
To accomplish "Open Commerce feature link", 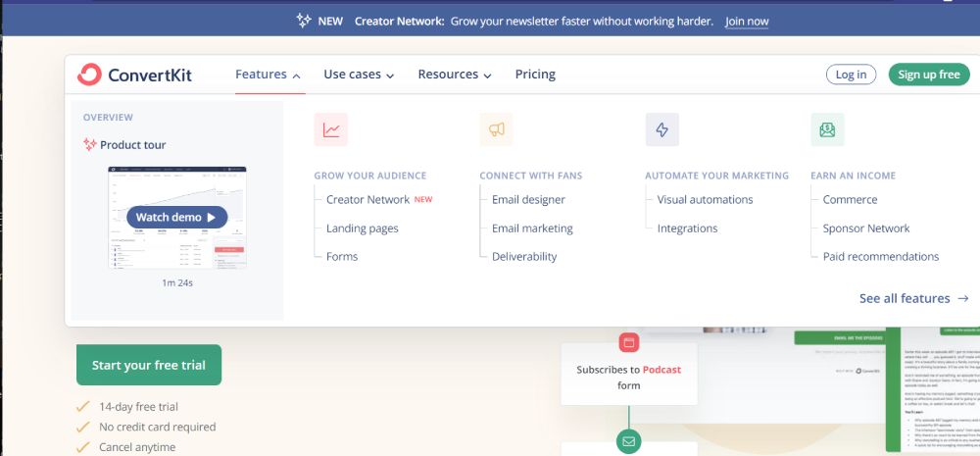I will click(x=850, y=199).
